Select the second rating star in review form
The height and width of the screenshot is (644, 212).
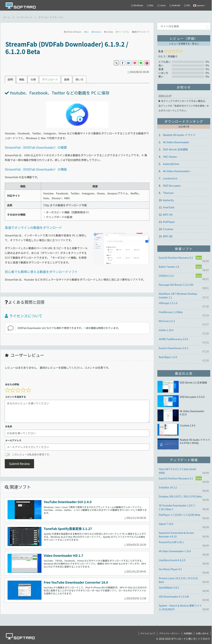coord(13,390)
